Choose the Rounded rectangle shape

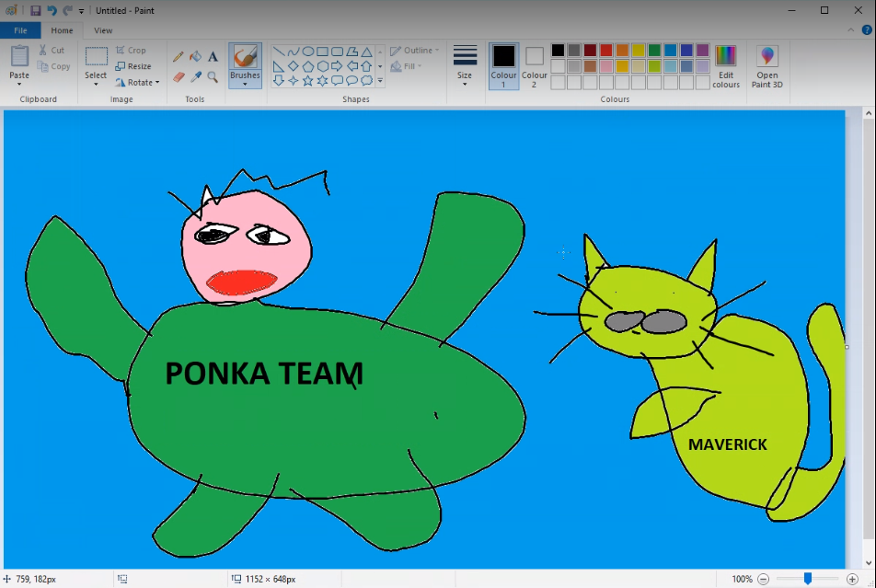(337, 52)
